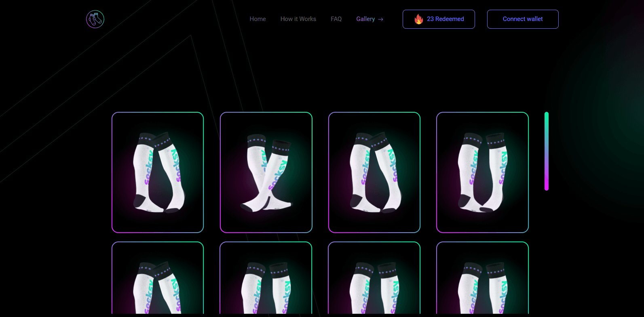
Task: Open the How it Works section
Action: pyautogui.click(x=298, y=19)
